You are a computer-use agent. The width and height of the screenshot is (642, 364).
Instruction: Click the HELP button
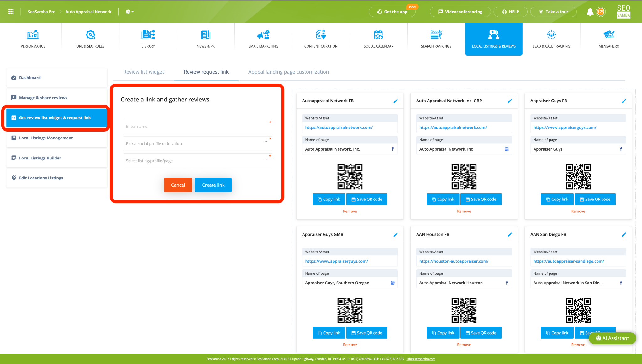pos(510,12)
